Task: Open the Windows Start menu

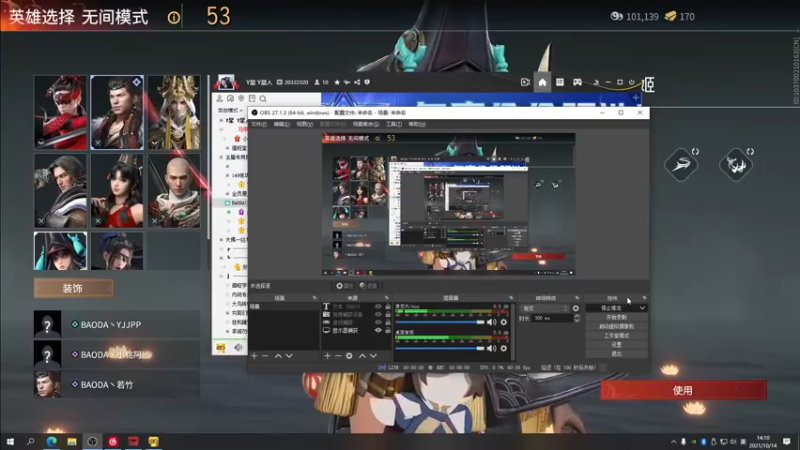Action: [10, 441]
